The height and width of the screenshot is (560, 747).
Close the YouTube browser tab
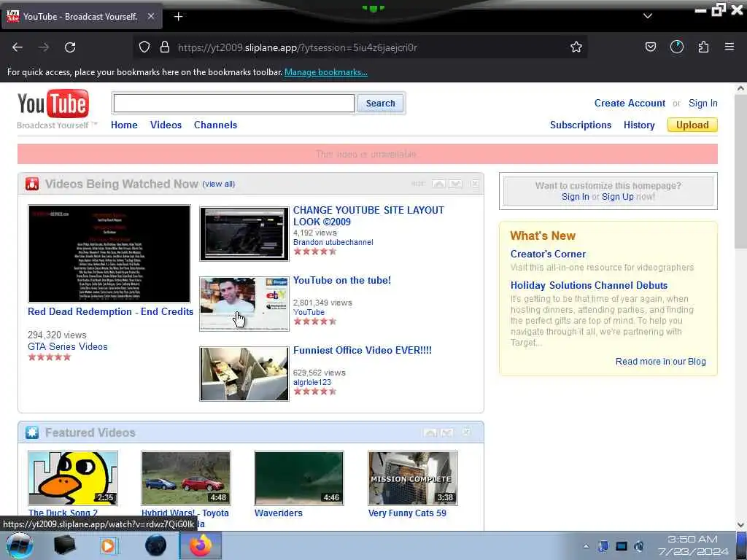[x=150, y=16]
